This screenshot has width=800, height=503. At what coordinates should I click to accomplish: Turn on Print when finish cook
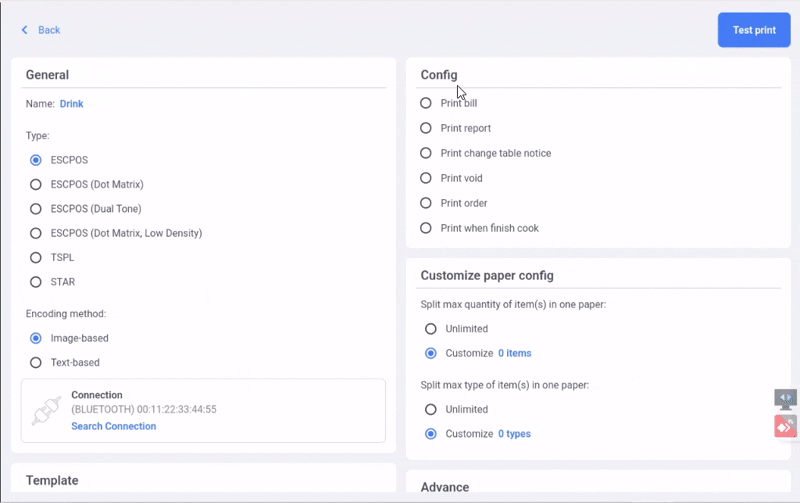click(426, 228)
